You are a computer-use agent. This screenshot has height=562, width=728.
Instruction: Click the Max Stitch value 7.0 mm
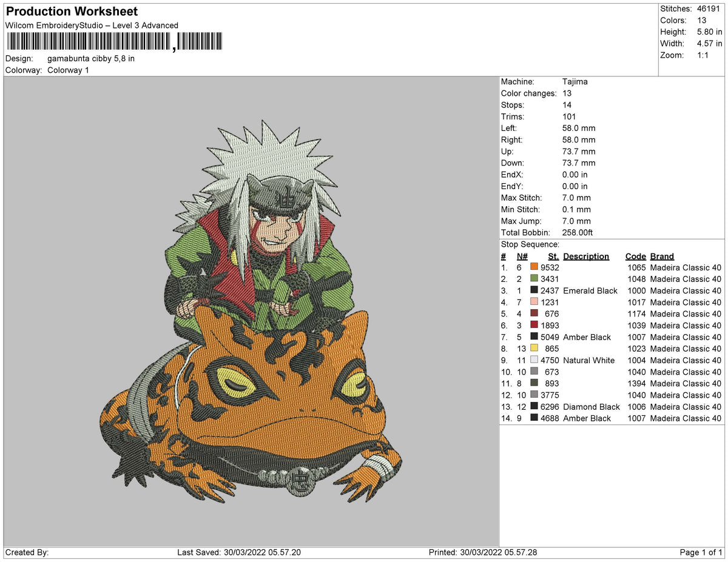pyautogui.click(x=576, y=198)
